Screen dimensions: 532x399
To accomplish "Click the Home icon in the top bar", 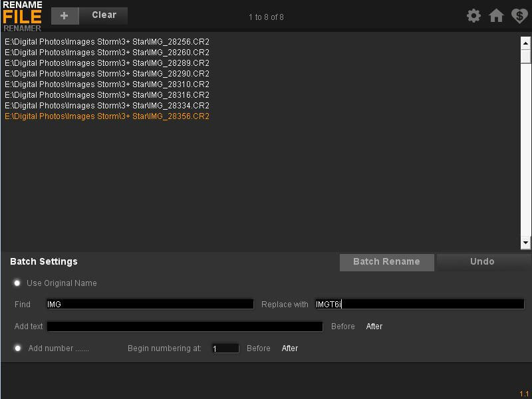I will (x=496, y=15).
